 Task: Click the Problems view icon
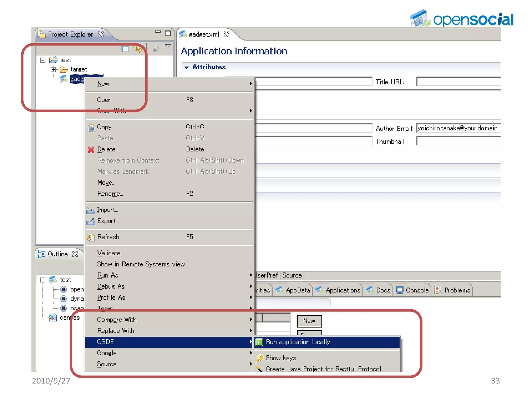[x=438, y=290]
